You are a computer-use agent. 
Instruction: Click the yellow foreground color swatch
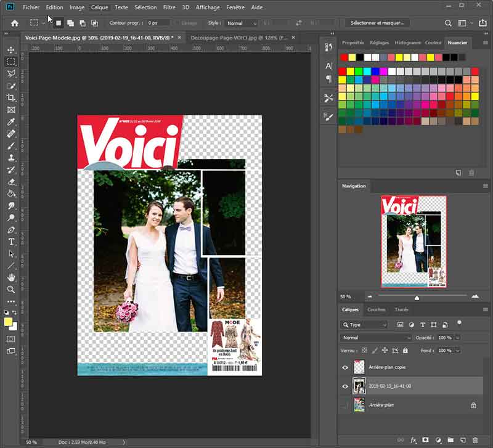tap(8, 322)
